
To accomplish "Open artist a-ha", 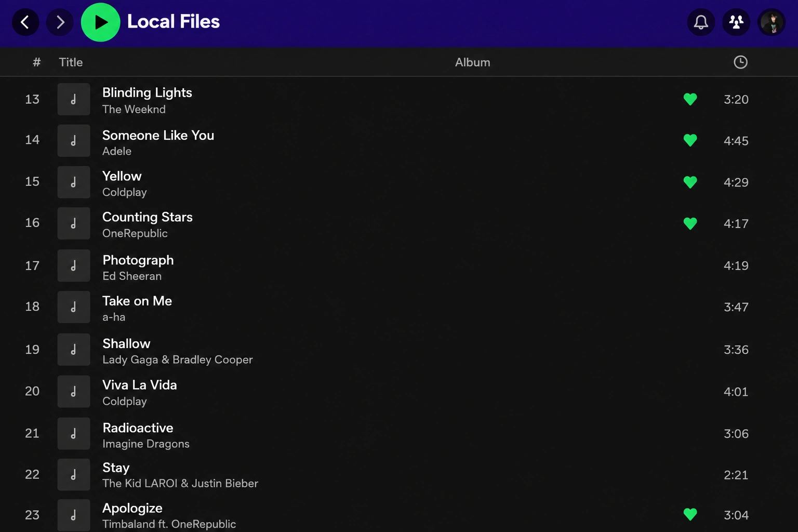I will pyautogui.click(x=113, y=317).
